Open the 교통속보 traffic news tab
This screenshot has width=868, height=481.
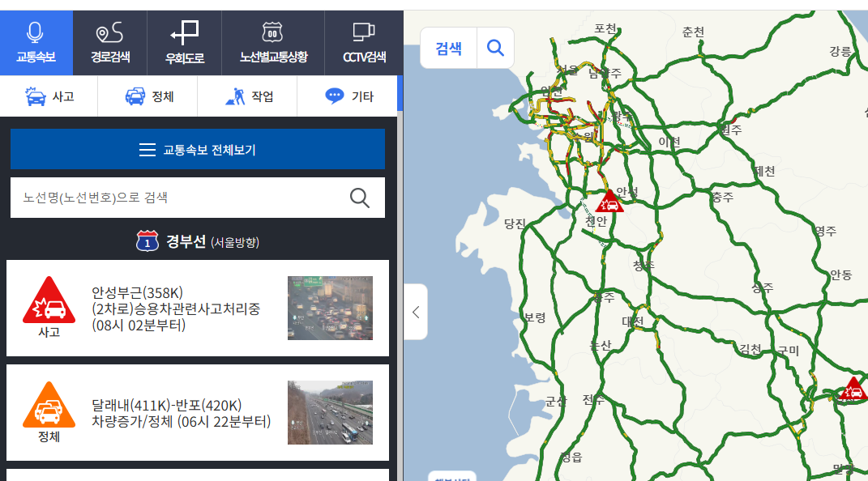click(36, 43)
